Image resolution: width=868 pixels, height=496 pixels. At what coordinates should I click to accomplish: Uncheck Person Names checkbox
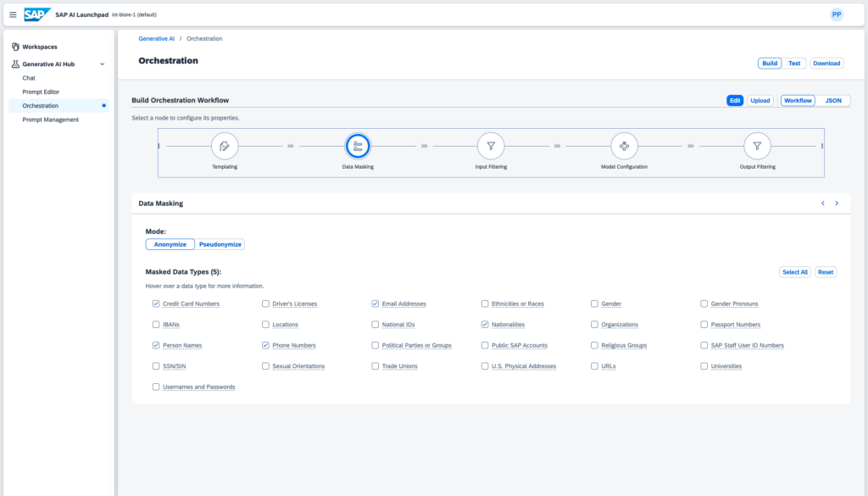(x=156, y=345)
